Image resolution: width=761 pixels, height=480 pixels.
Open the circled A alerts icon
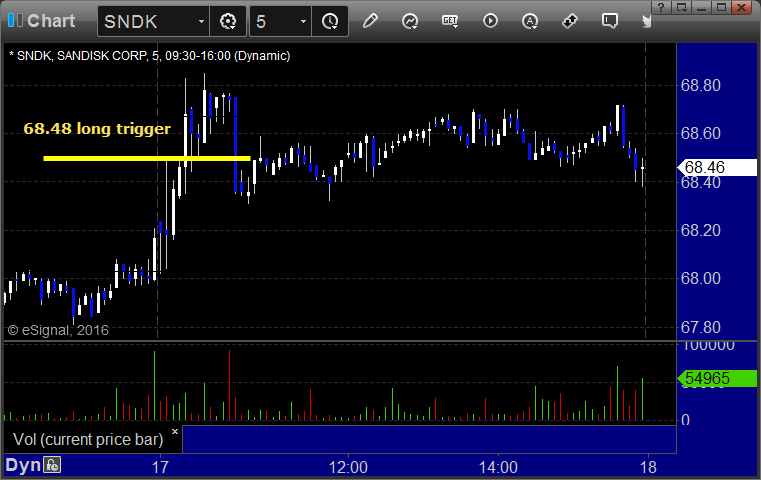tap(530, 21)
